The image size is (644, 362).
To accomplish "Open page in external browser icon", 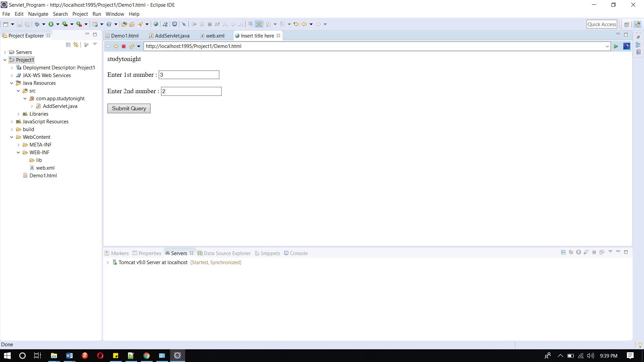I will click(x=627, y=46).
